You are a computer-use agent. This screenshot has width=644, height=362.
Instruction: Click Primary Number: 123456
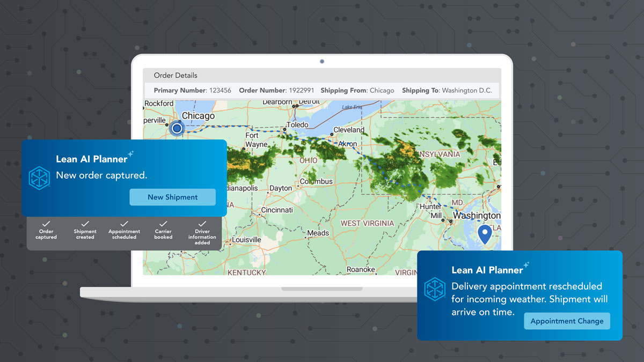[193, 90]
